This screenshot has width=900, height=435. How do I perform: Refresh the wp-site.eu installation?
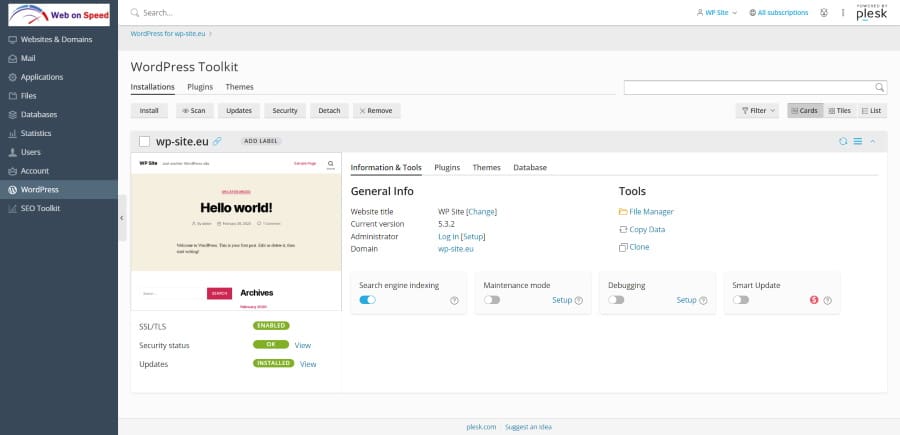[843, 141]
